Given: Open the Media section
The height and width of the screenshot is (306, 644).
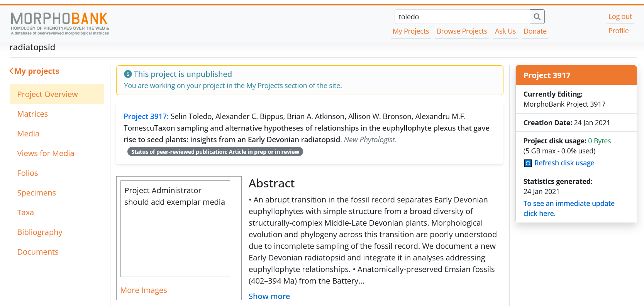Looking at the screenshot, I should click(x=28, y=134).
